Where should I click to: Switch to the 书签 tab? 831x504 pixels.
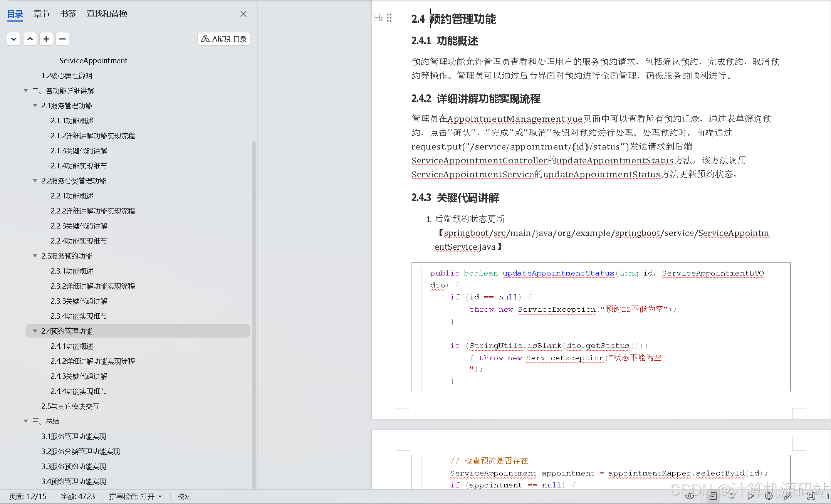tap(68, 14)
